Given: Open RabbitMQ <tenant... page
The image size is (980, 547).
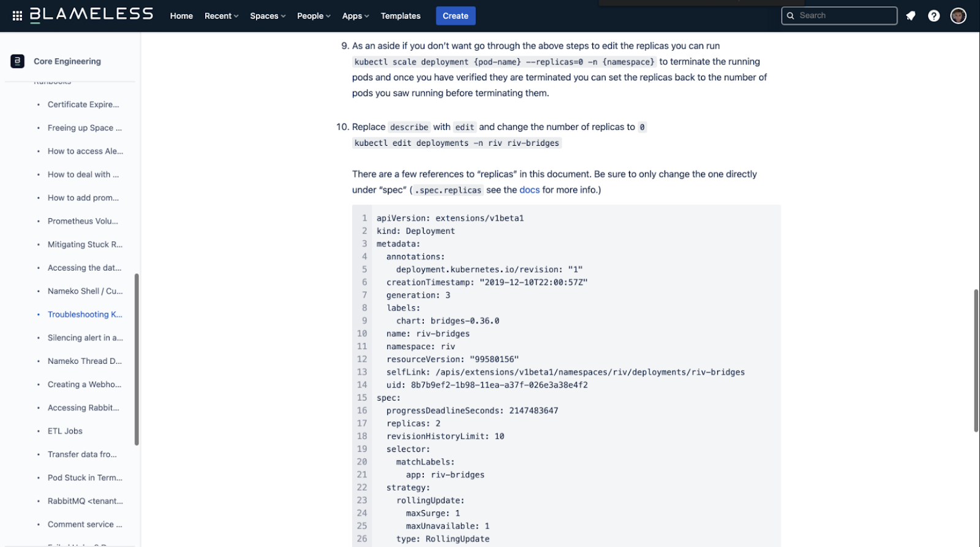Looking at the screenshot, I should click(x=85, y=500).
